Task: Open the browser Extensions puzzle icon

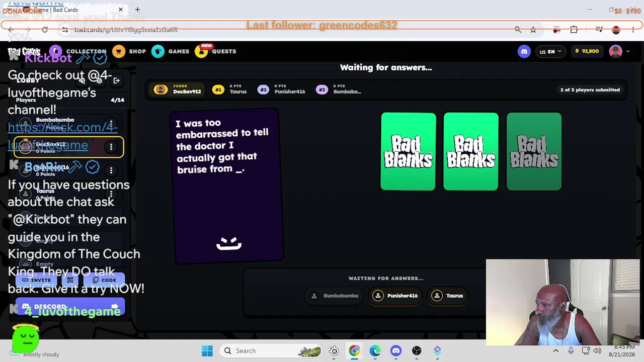Action: [x=574, y=30]
